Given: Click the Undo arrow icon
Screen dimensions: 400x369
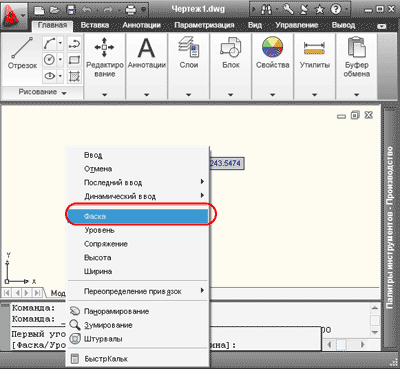Looking at the screenshot, I should click(x=87, y=10).
